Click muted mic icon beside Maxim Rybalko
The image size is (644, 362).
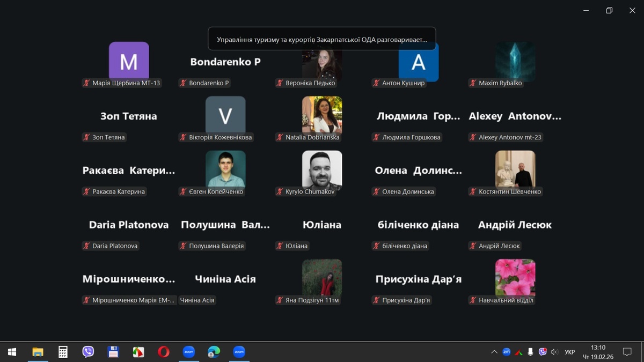coord(472,83)
